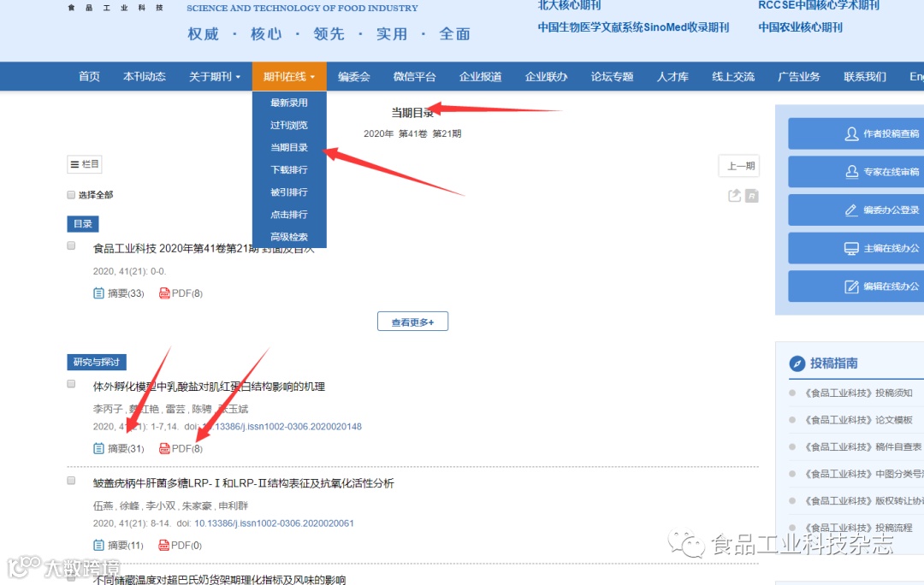This screenshot has width=924, height=585.
Task: Select 下载排行 in the dropdown
Action: [289, 169]
